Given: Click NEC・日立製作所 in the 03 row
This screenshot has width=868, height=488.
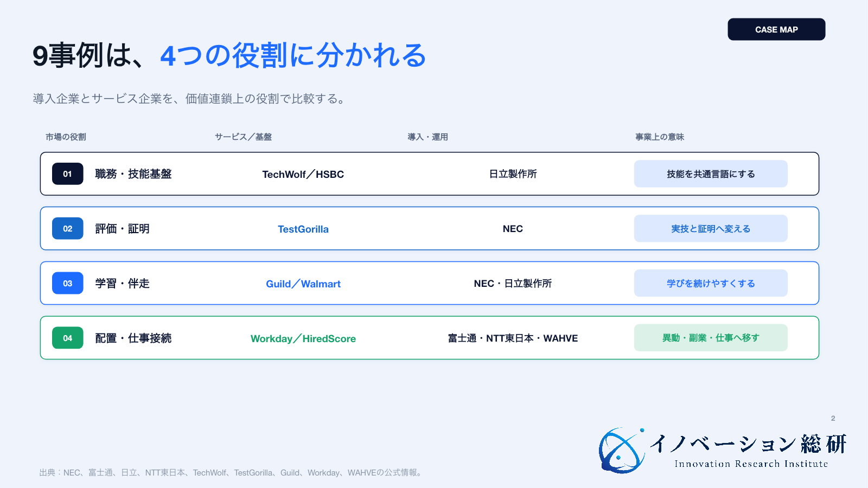Looking at the screenshot, I should coord(513,283).
